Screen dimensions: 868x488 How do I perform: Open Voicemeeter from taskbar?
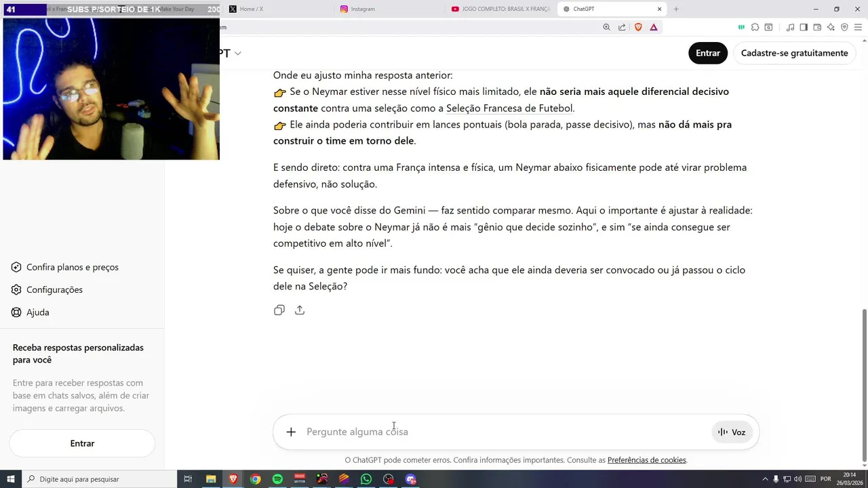[300, 479]
